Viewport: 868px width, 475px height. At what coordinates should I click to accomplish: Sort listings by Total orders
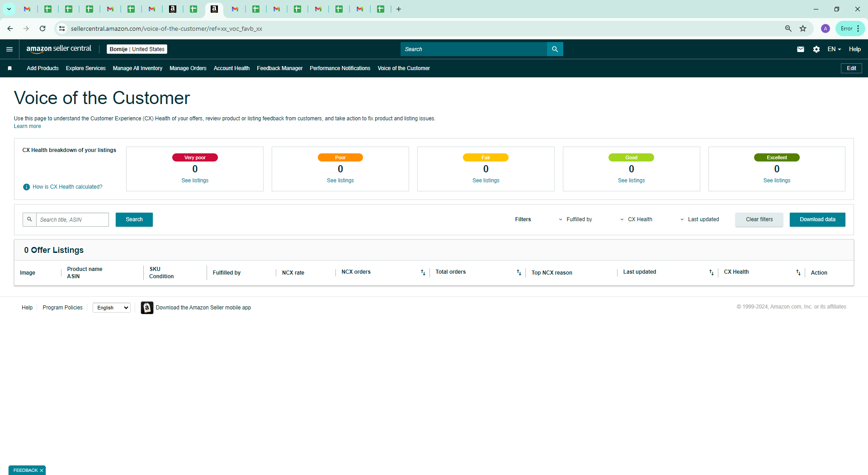(x=519, y=272)
